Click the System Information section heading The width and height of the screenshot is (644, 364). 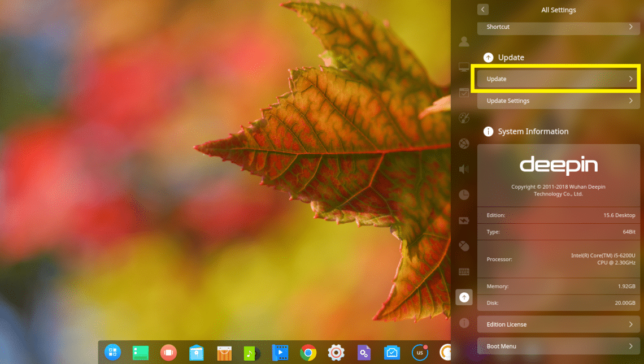tap(533, 132)
